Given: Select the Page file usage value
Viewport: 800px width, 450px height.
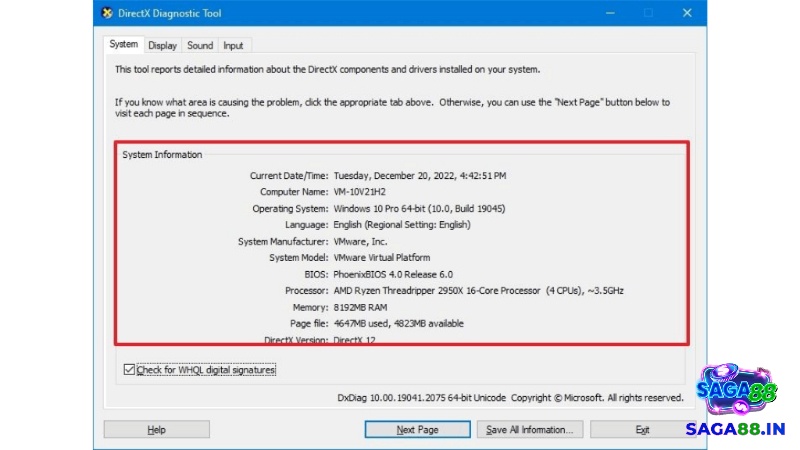Looking at the screenshot, I should (398, 323).
